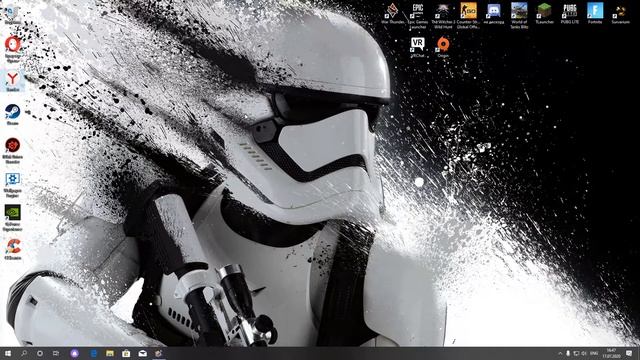The height and width of the screenshot is (360, 640).
Task: Open the network tray icon
Action: (576, 353)
